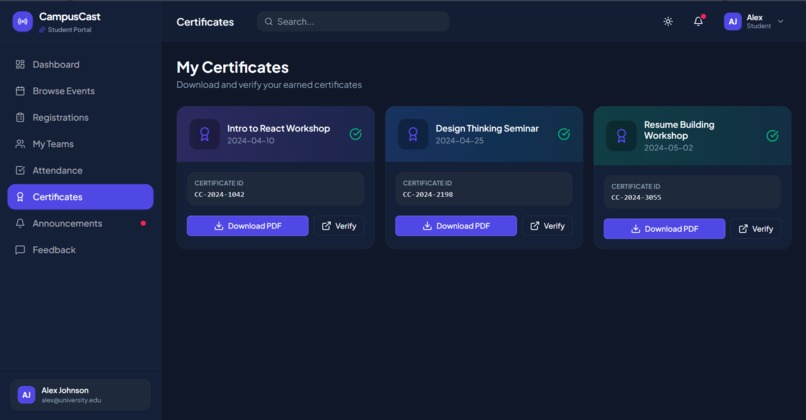Click verified checkmark on Design Thinking Seminar

click(x=564, y=134)
